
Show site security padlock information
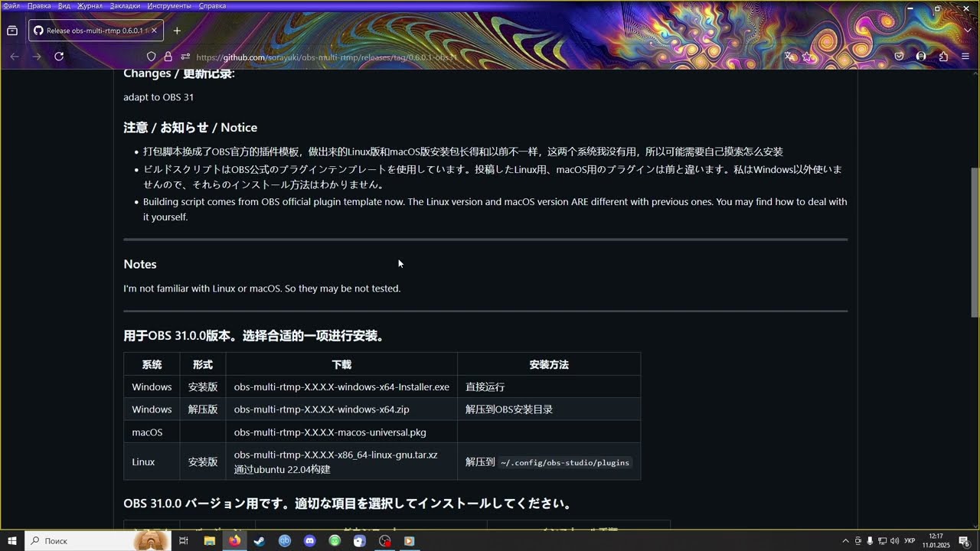[168, 57]
